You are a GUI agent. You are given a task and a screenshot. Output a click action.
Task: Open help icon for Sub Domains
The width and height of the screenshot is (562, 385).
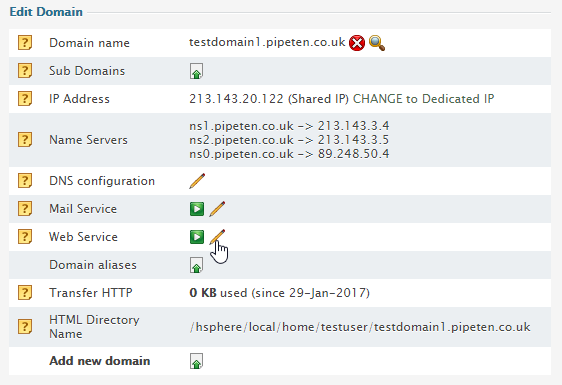click(x=25, y=71)
